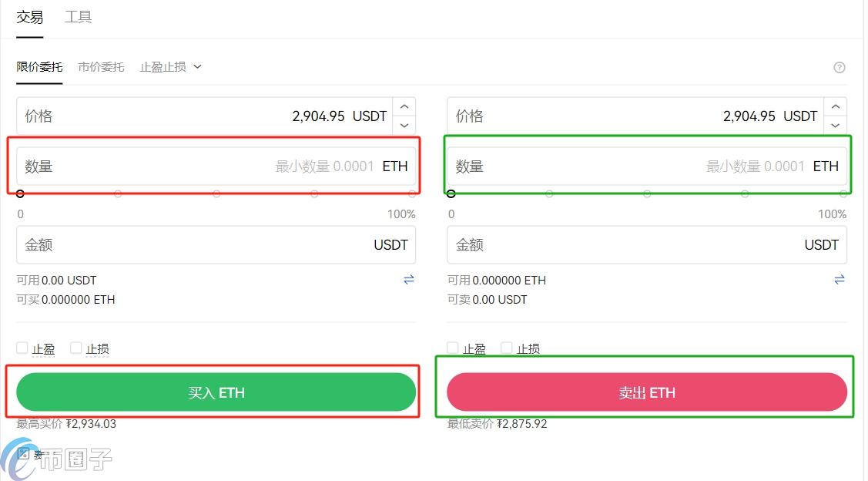Viewport: 868px width, 481px height.
Task: Enable the 止盈 checkbox on sell side
Action: (452, 348)
